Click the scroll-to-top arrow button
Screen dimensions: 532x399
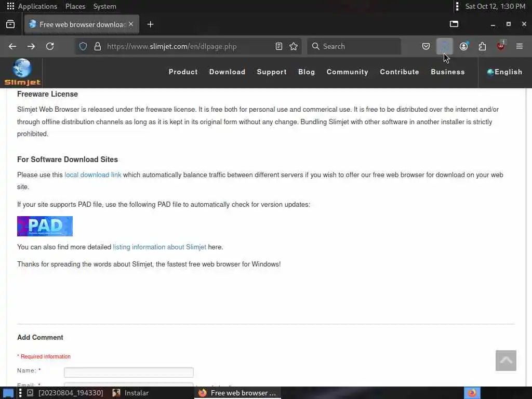[x=506, y=361]
